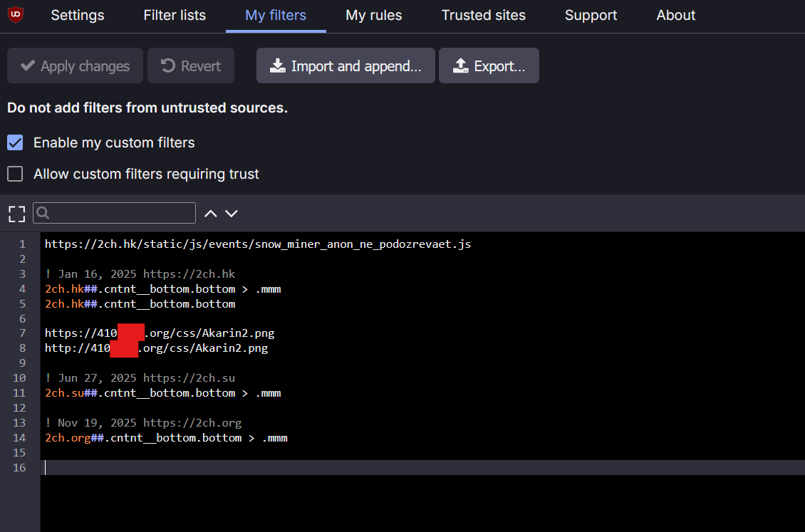Click the snow_miner js filter on line 1
This screenshot has height=532, width=805.
[258, 244]
